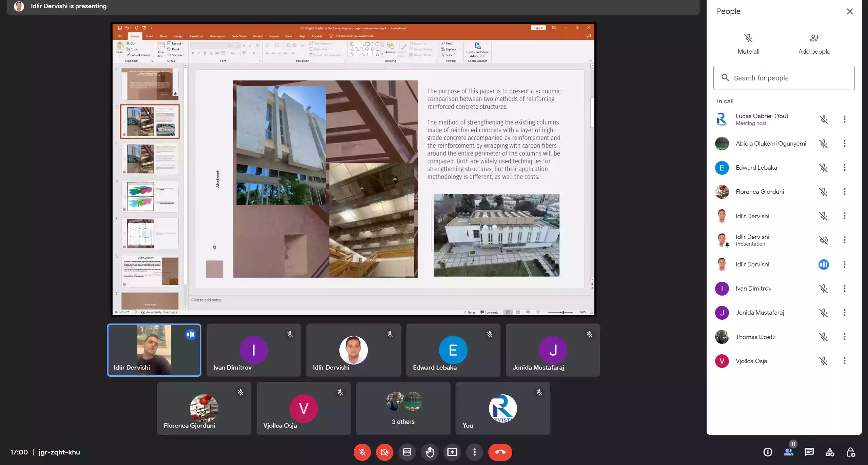Toggle camera off using video icon
Viewport: 868px width, 465px height.
pos(384,452)
